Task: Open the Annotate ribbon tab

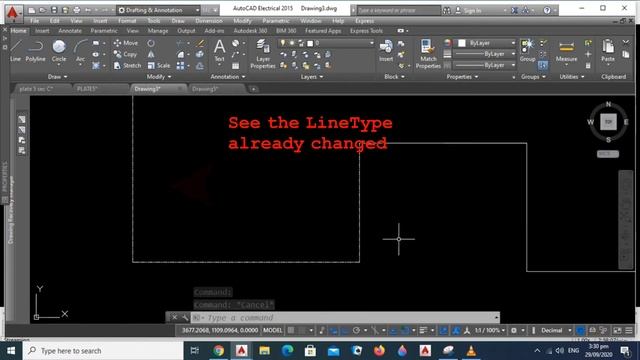Action: tap(70, 31)
